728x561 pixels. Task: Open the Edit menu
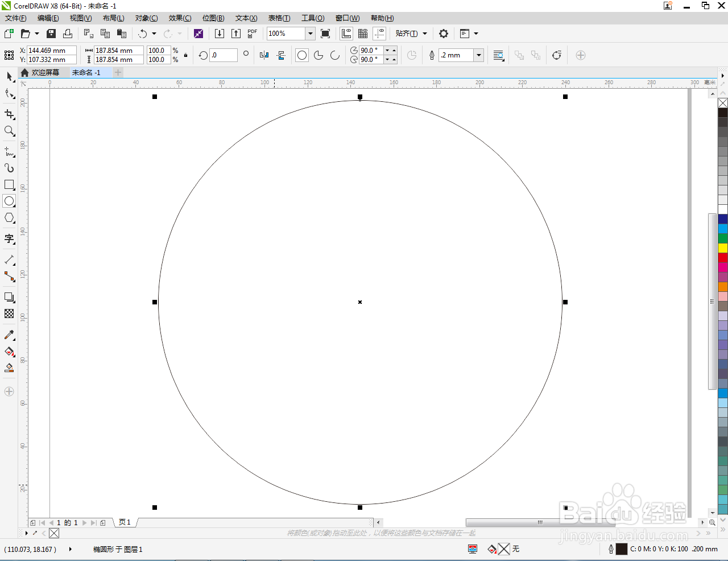[48, 18]
